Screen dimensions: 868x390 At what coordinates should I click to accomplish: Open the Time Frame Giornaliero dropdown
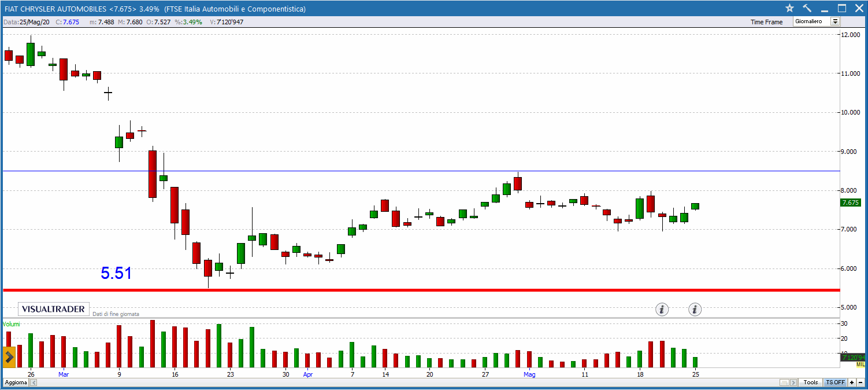pos(817,21)
